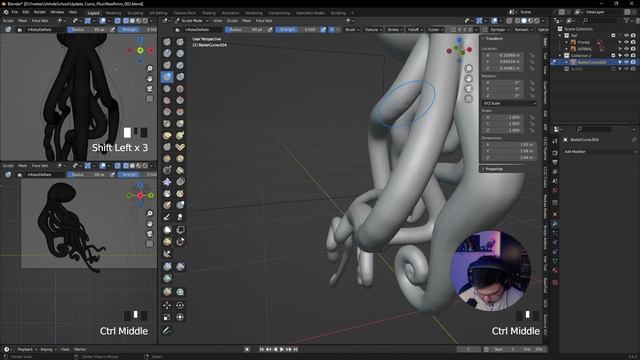Expand Properties panel in sidebar
The image size is (640, 360).
pos(493,169)
